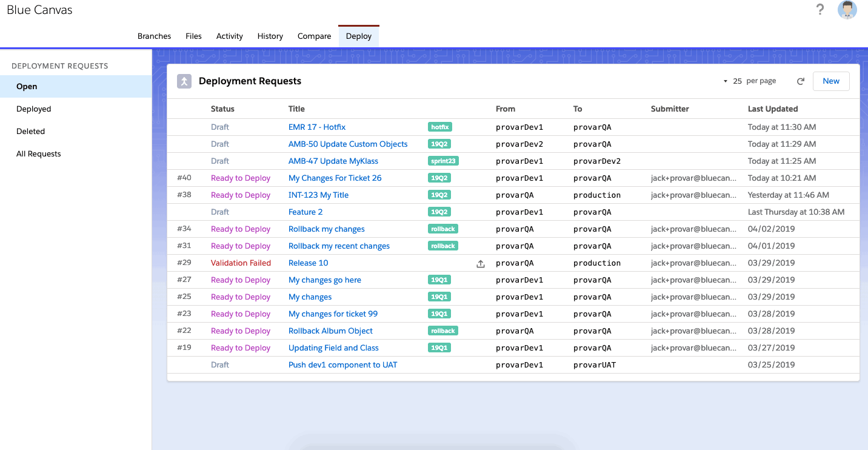Open My changes go here request
868x450 pixels.
(325, 280)
